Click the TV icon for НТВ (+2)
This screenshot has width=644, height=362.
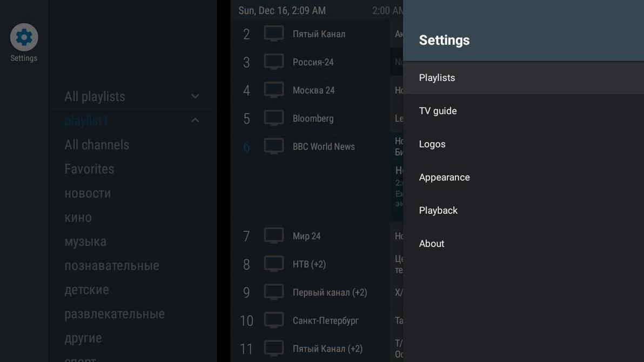click(274, 264)
